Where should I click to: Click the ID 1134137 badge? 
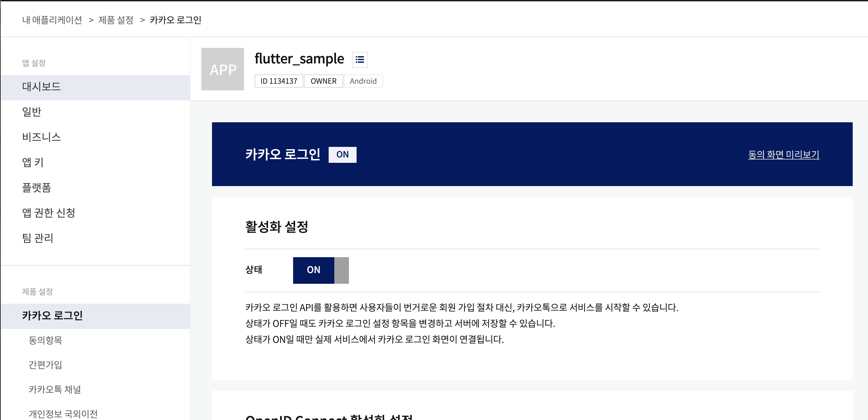(279, 81)
